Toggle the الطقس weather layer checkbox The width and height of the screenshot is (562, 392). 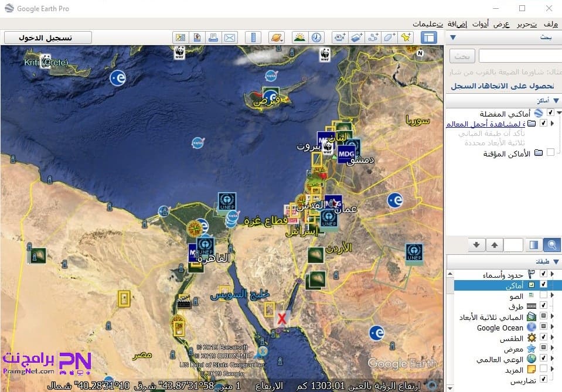(543, 337)
